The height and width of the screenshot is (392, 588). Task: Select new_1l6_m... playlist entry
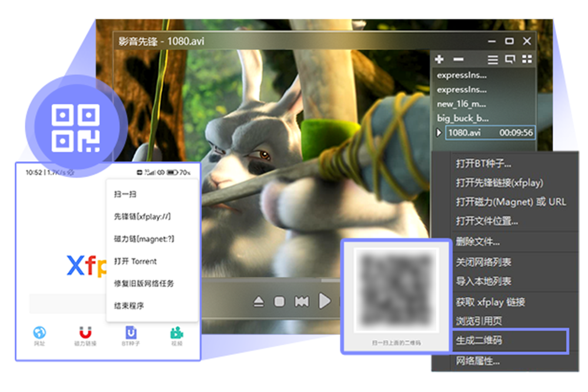click(x=461, y=104)
